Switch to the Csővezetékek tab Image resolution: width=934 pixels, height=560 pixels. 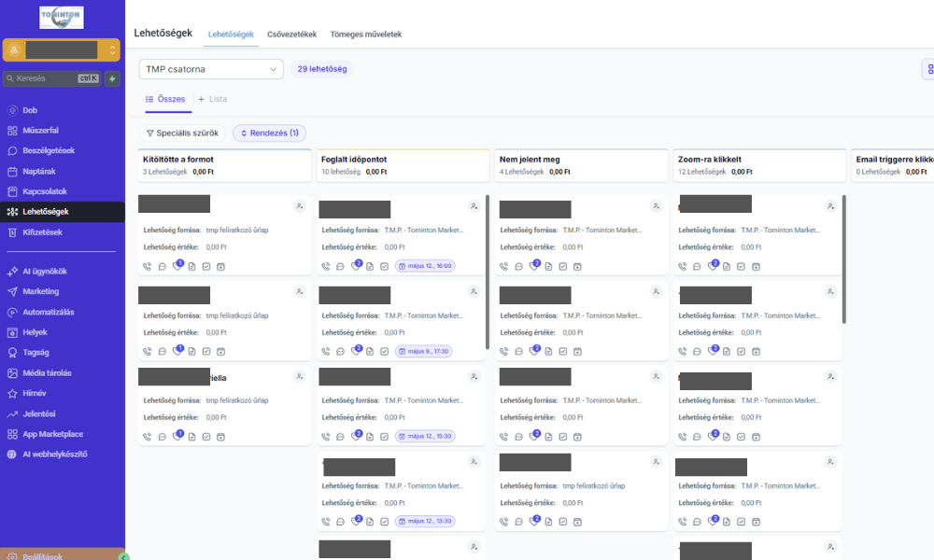tap(291, 35)
